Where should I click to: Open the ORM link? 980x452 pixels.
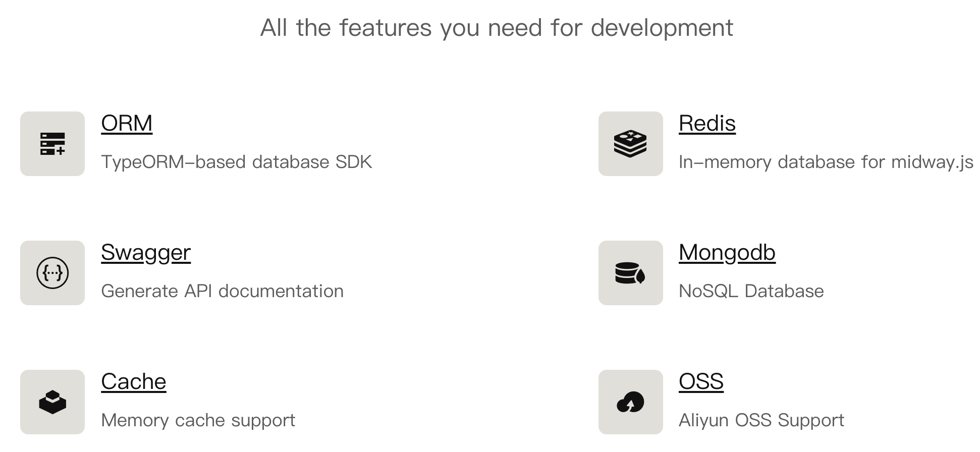(x=127, y=124)
